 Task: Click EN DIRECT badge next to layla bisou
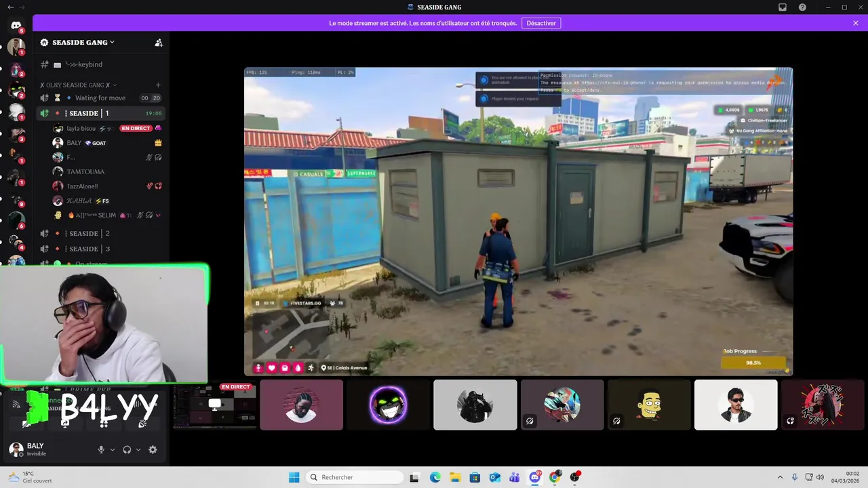(x=136, y=128)
